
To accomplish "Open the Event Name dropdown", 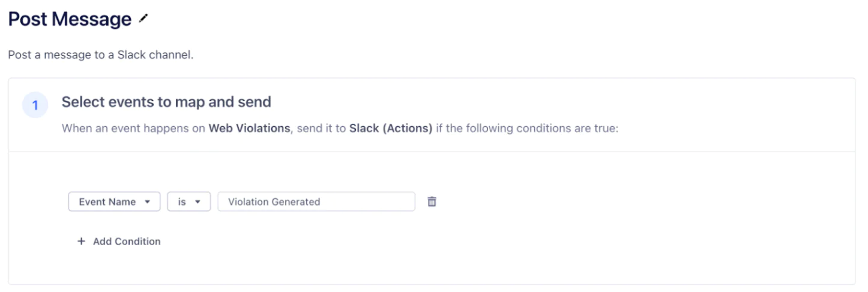I will 114,202.
